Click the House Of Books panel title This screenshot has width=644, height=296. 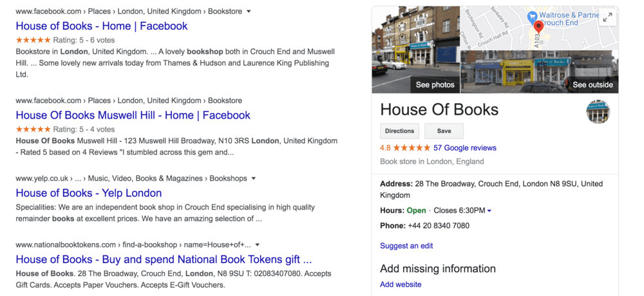point(439,110)
